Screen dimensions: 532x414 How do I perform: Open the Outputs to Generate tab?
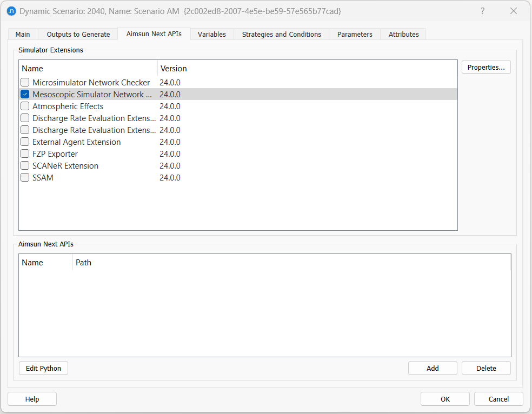[77, 34]
